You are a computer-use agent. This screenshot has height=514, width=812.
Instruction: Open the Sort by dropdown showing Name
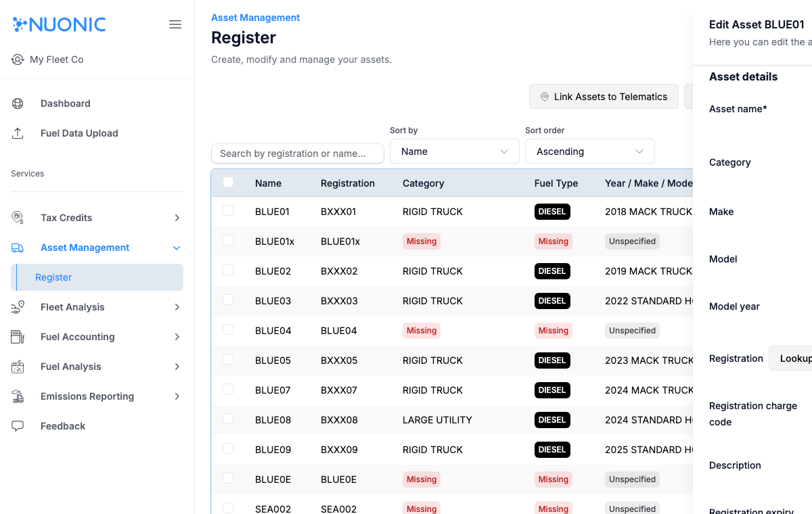tap(454, 151)
